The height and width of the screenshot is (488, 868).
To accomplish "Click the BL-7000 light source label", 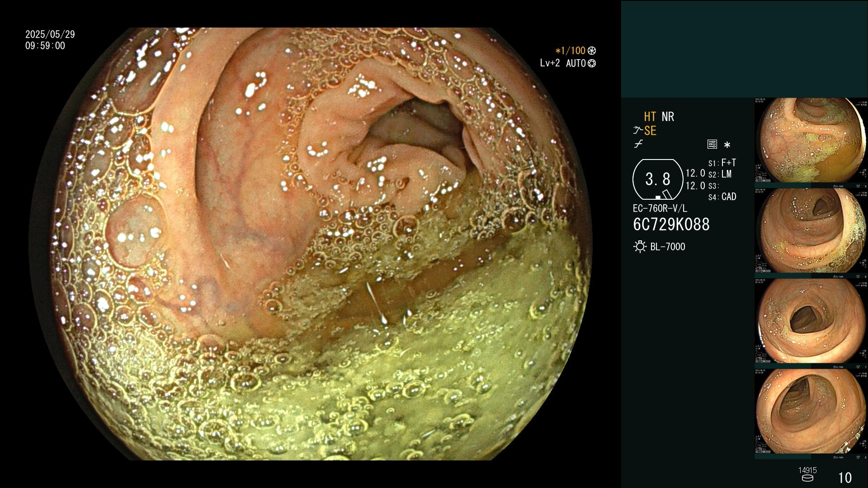I will point(668,247).
